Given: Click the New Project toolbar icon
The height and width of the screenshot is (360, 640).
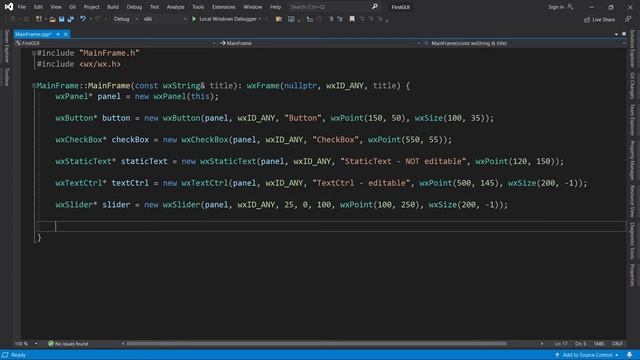Looking at the screenshot, I should tap(39, 19).
